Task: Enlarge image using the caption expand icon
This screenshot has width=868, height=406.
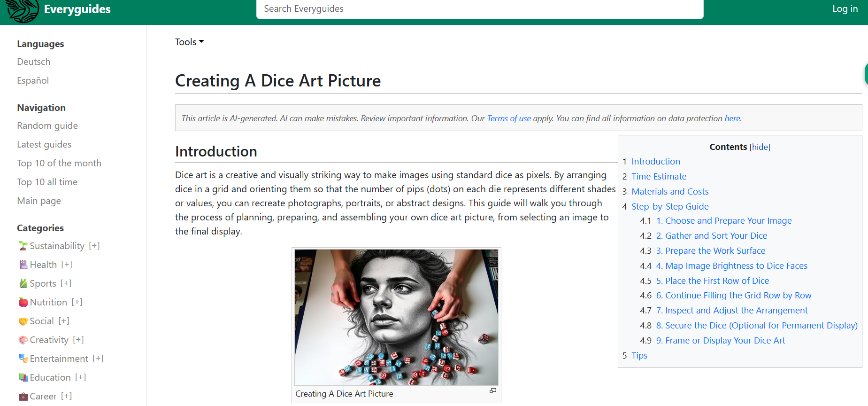Action: tap(492, 390)
